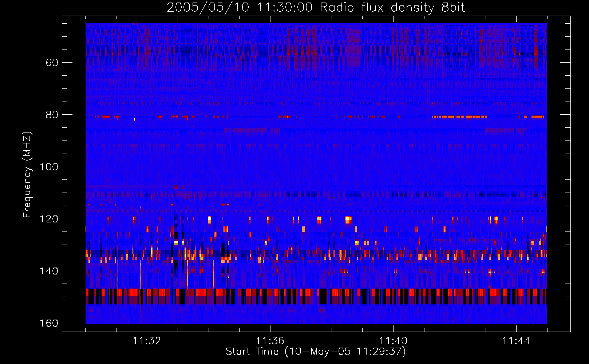589x364 pixels.
Task: Click the 140 frequency tick label
Action: 49,271
